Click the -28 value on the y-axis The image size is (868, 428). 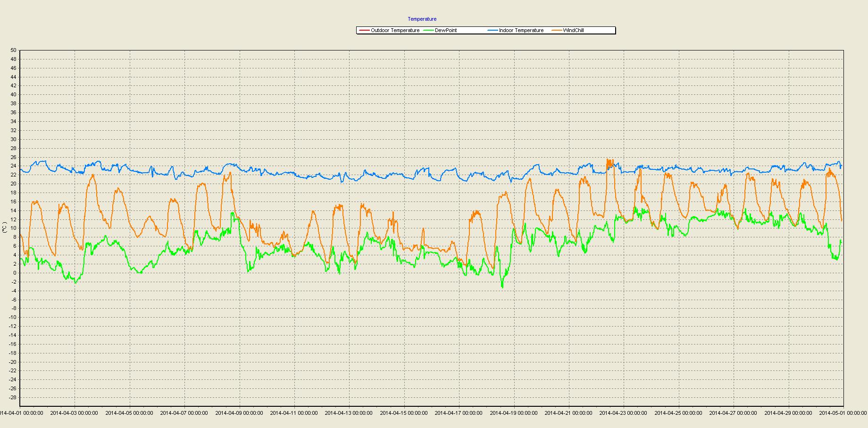pyautogui.click(x=12, y=398)
